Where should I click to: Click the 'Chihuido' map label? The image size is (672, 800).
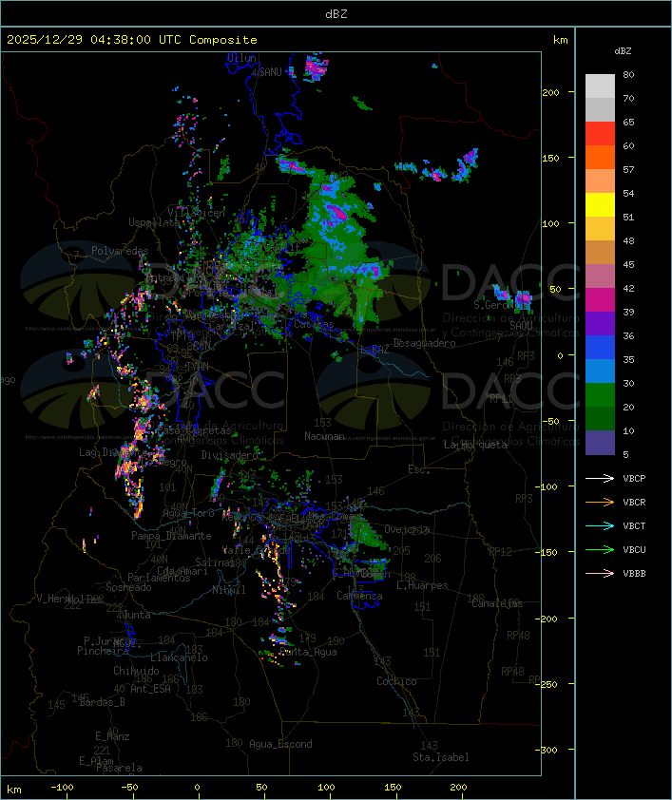click(x=136, y=671)
